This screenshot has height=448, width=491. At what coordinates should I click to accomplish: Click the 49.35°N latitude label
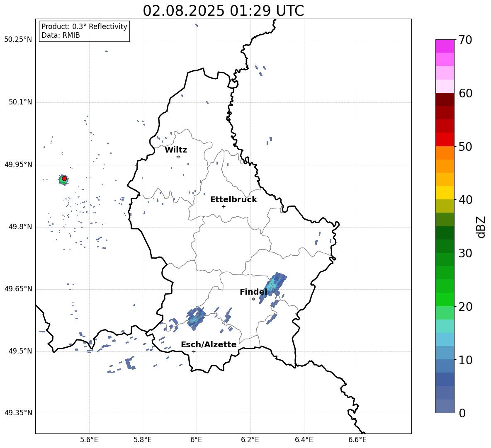pos(18,413)
